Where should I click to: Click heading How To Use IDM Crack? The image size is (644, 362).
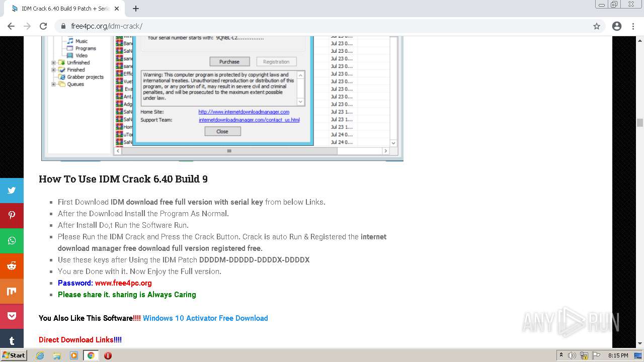[123, 179]
